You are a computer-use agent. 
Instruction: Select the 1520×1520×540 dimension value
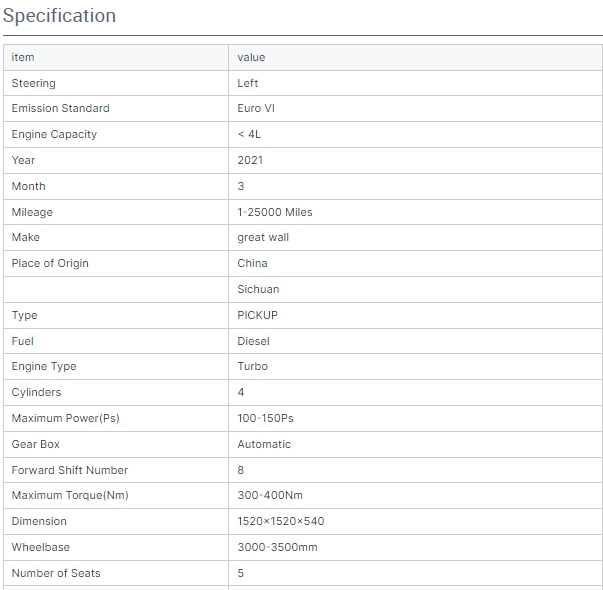tap(280, 521)
